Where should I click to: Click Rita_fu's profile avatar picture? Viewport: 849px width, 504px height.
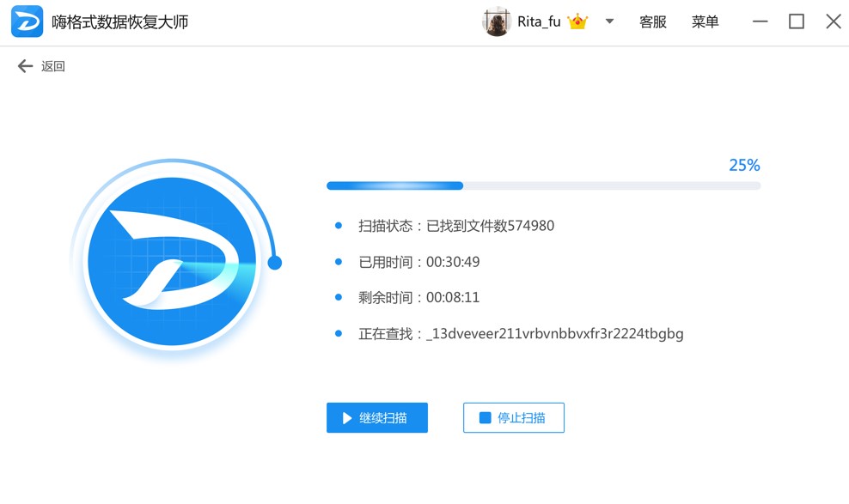[496, 21]
